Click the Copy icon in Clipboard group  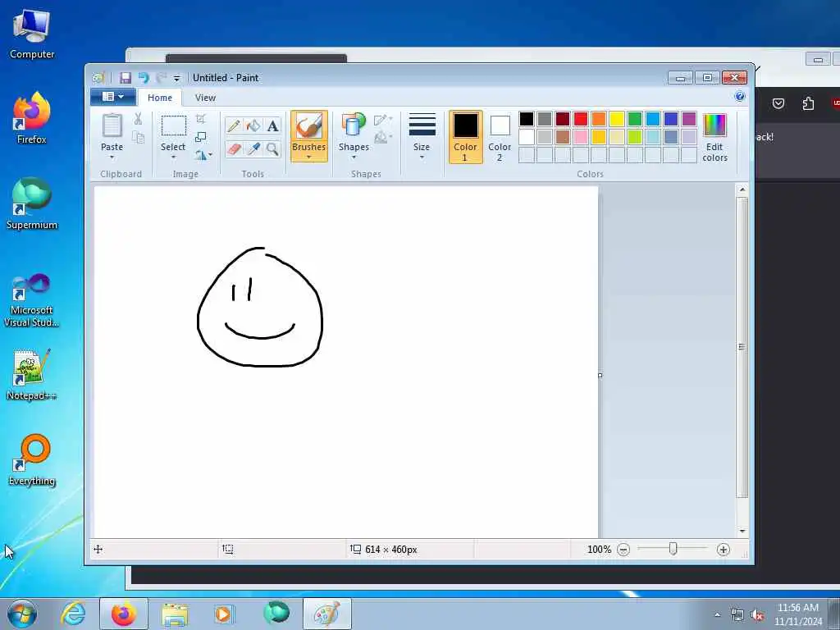138,138
